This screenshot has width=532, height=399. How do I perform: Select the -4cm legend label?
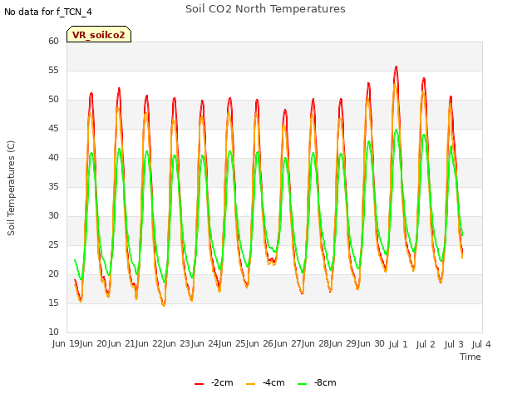point(273,382)
